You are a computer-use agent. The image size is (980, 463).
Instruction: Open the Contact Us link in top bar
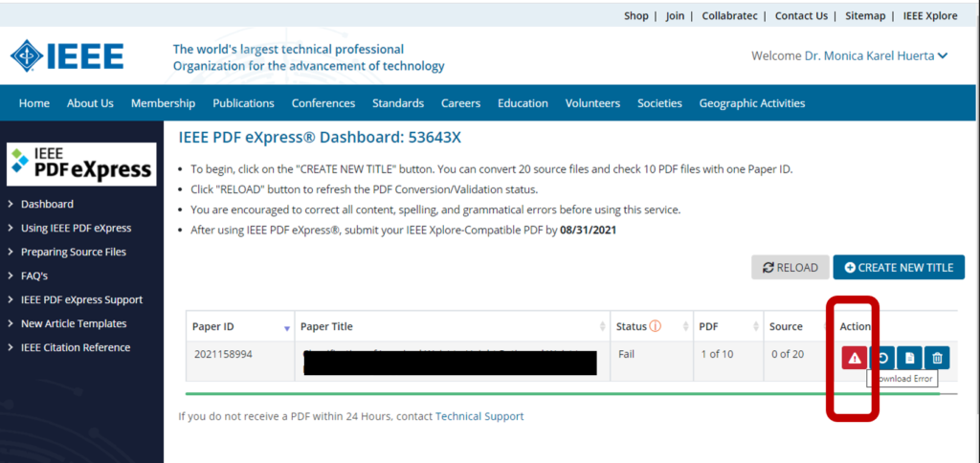(x=801, y=16)
